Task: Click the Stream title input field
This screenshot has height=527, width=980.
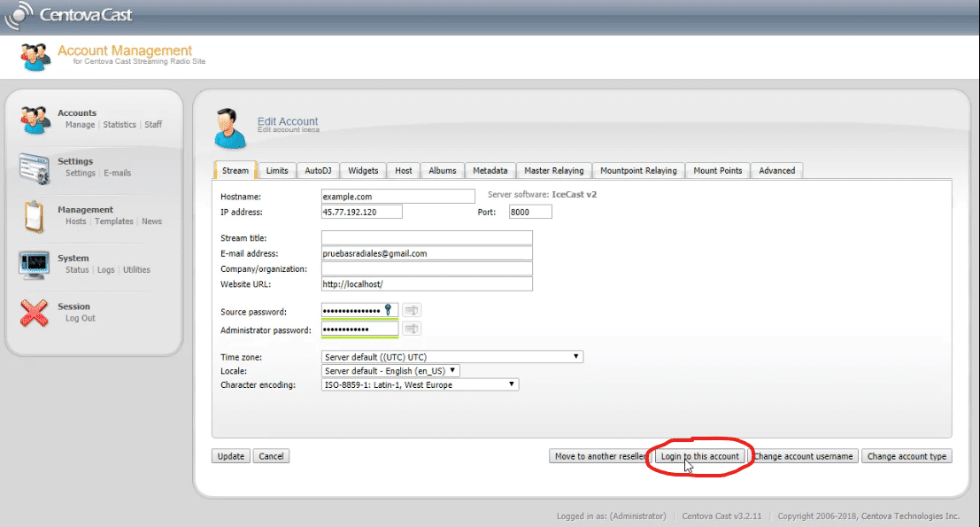Action: tap(427, 237)
